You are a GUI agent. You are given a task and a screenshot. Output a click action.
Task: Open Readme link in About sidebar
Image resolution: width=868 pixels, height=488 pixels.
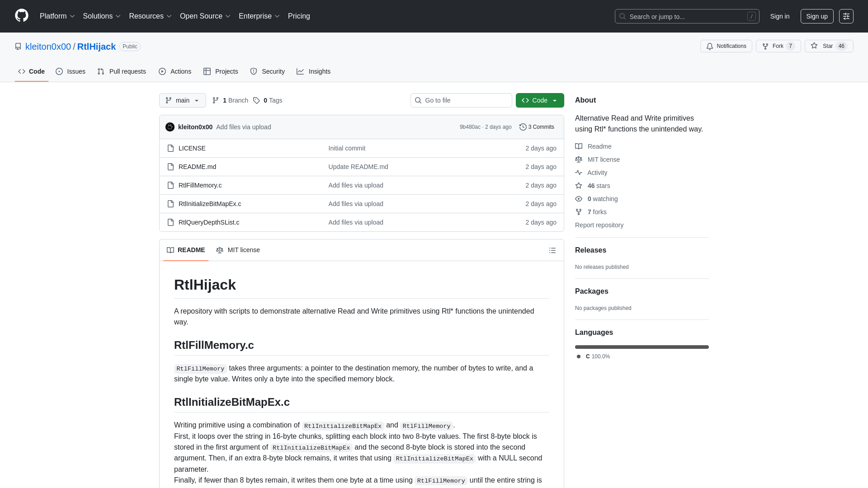click(x=593, y=146)
